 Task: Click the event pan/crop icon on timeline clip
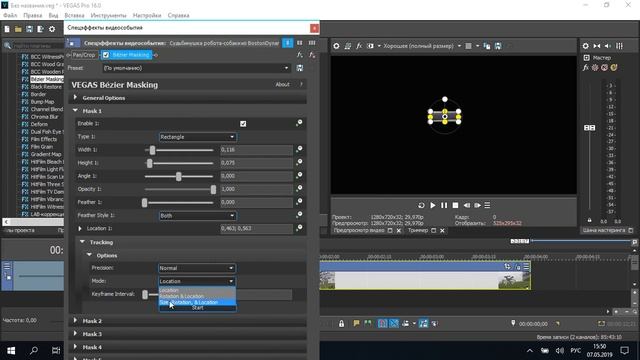click(507, 267)
